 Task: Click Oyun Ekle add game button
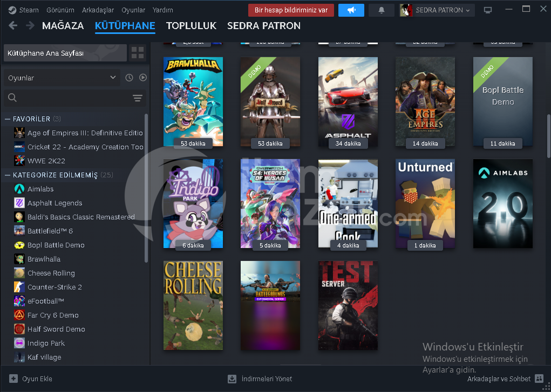point(31,379)
